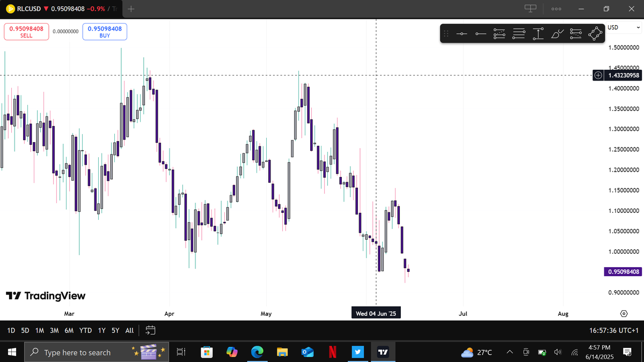Open the TradingView taskbar app icon
644x362 pixels.
pyautogui.click(x=382, y=352)
